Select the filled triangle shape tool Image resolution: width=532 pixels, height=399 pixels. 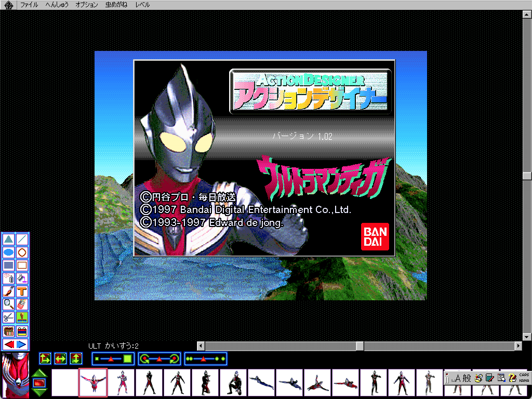9,240
